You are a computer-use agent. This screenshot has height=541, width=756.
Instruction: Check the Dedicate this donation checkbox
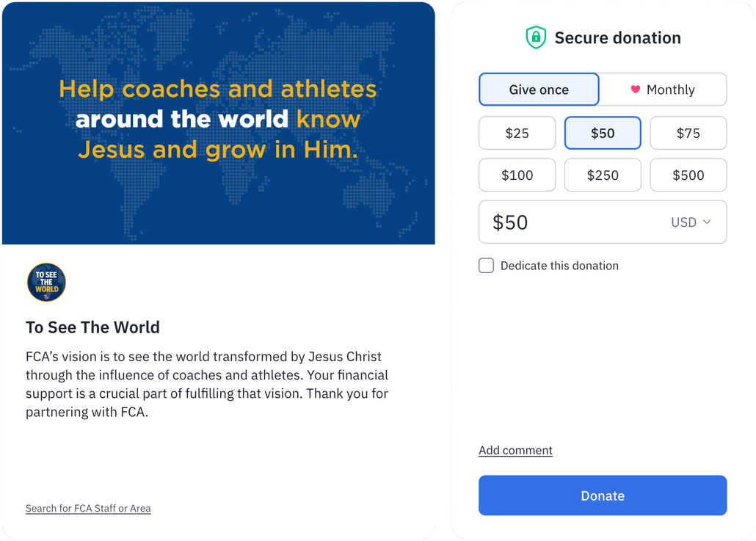pyautogui.click(x=486, y=266)
